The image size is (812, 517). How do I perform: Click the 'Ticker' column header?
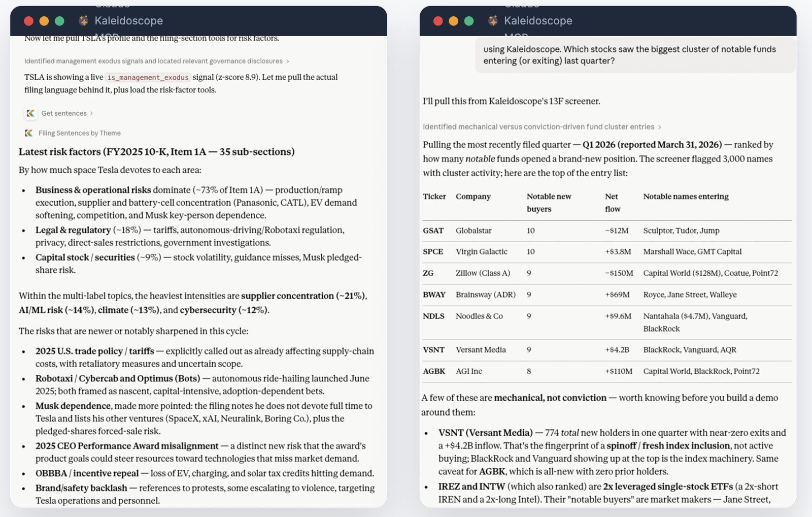pos(434,197)
